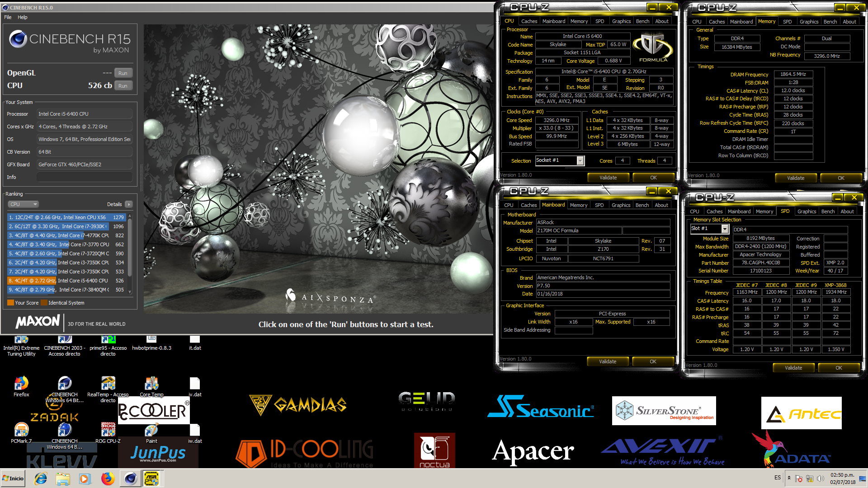The image size is (868, 488).
Task: Click the Part Number 78.CAGPH.40C0B field
Action: coord(760,263)
